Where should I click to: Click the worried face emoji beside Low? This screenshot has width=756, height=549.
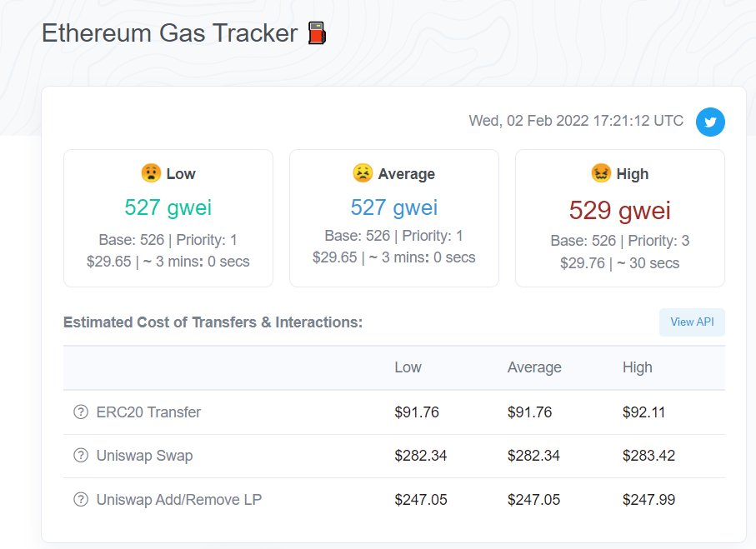[x=151, y=172]
